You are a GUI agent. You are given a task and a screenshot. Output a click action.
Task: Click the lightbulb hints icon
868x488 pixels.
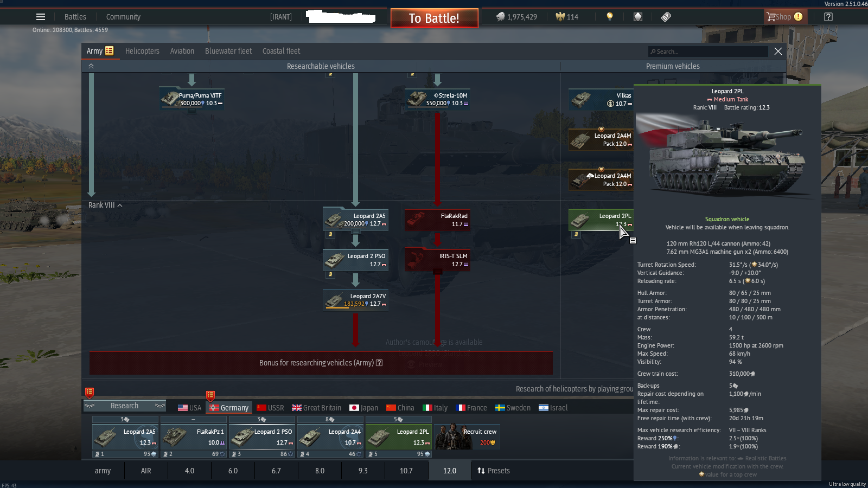click(610, 17)
